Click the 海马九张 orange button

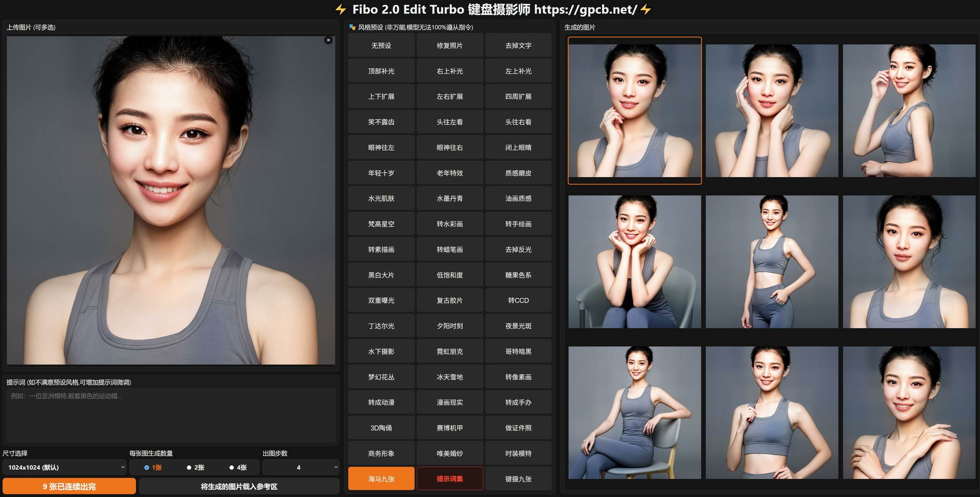coord(381,479)
